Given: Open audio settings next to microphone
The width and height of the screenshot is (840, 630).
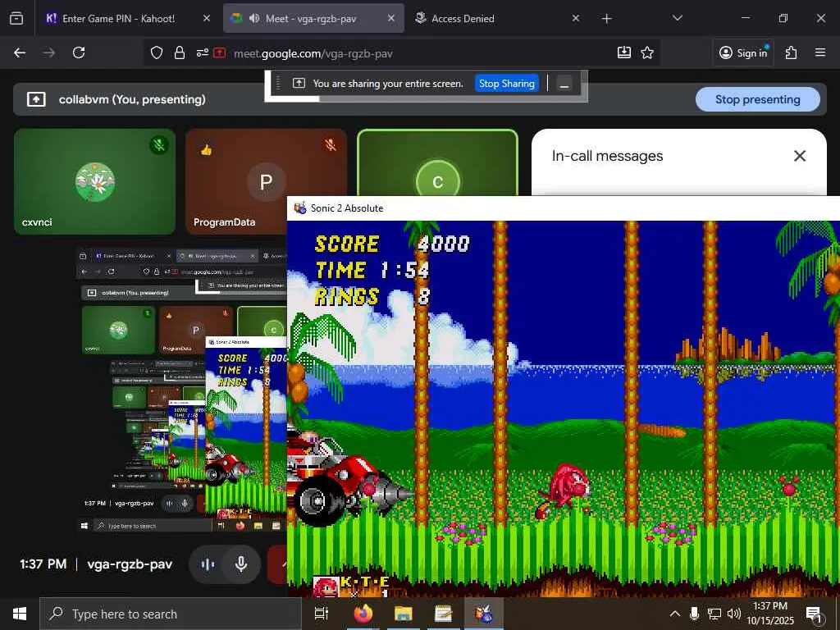Looking at the screenshot, I should [208, 564].
